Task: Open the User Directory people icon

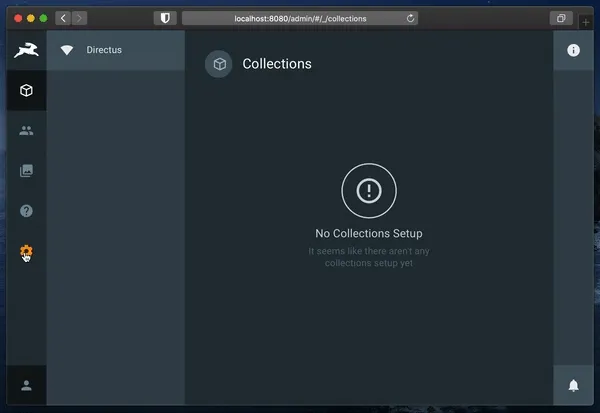Action: (x=26, y=130)
